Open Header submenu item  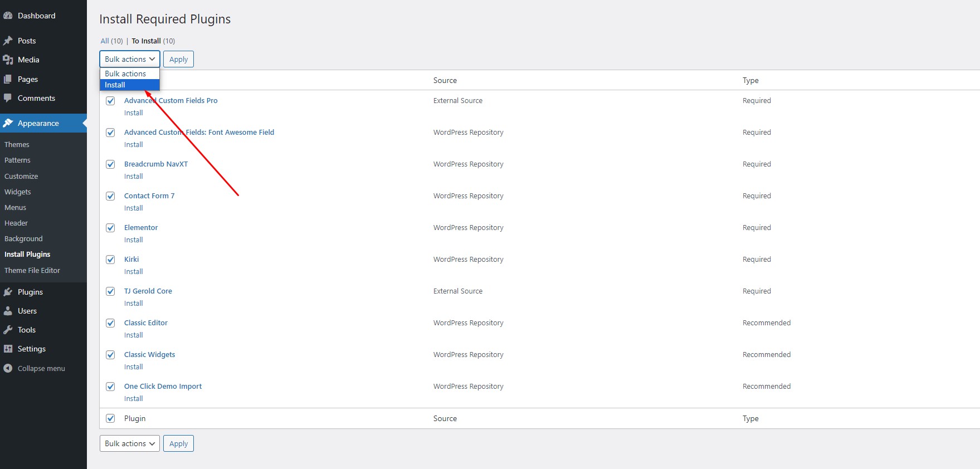point(16,223)
